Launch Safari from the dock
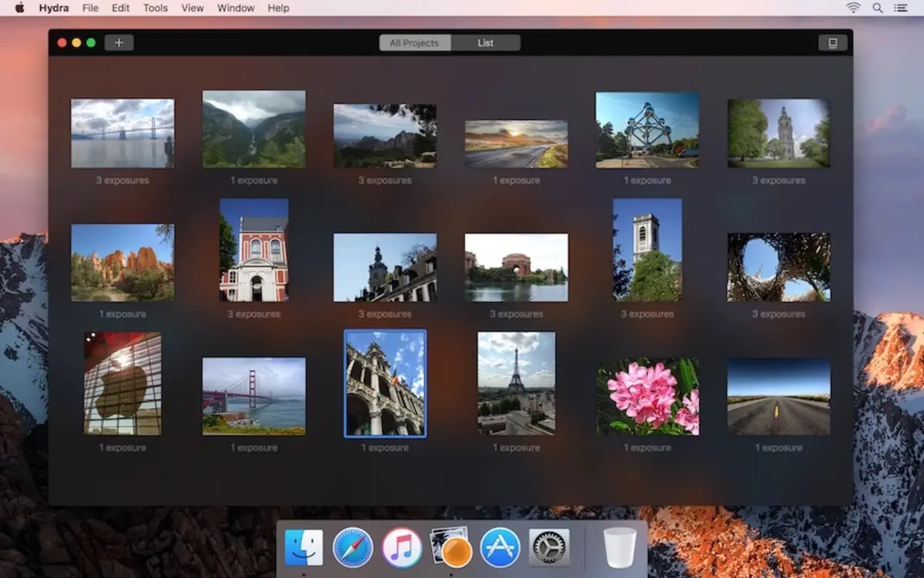Viewport: 924px width, 578px height. [x=353, y=547]
